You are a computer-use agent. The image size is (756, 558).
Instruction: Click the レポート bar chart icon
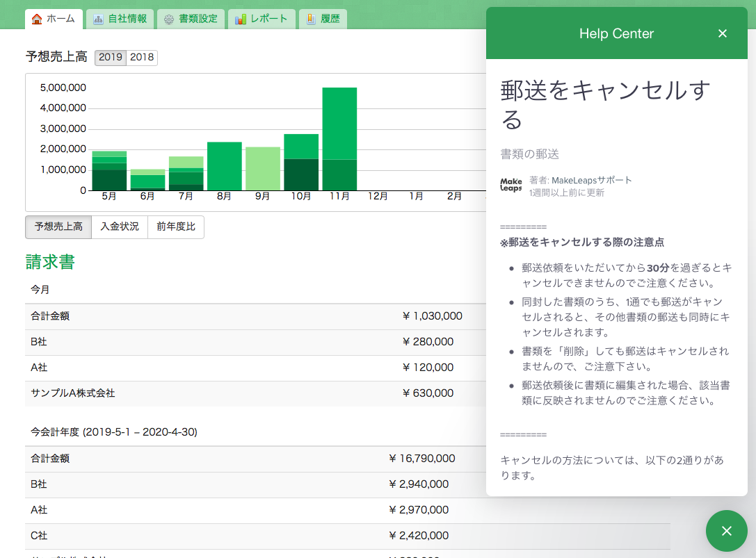[241, 19]
